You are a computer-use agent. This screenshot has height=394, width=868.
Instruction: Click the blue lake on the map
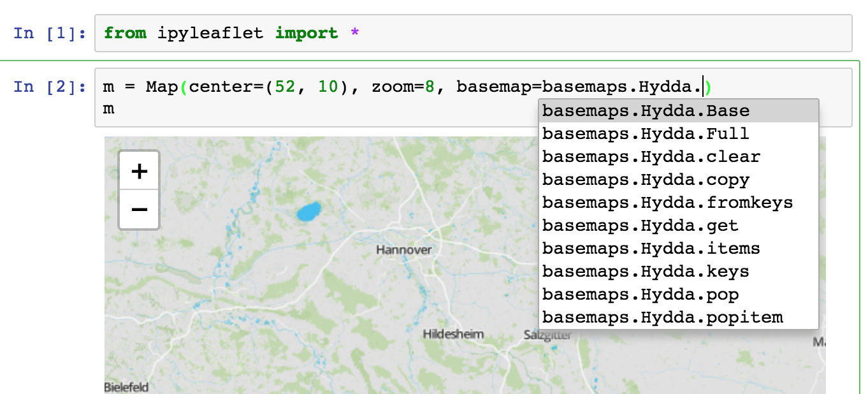[x=307, y=211]
